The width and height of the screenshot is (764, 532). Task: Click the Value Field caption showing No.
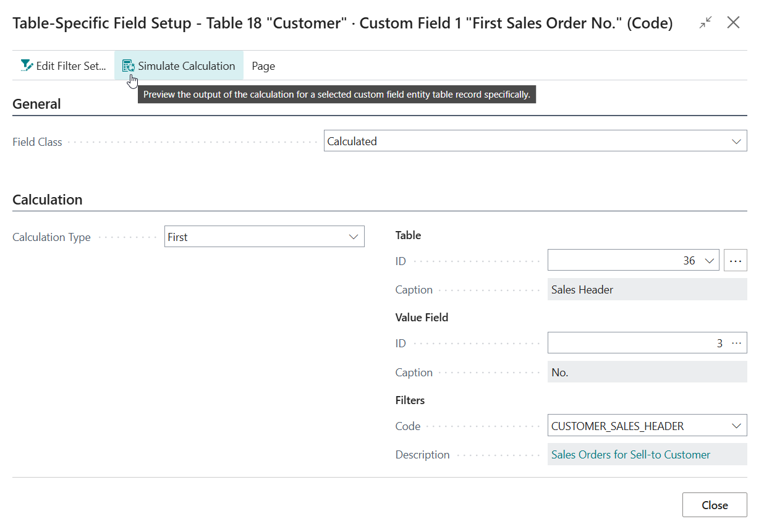point(647,373)
